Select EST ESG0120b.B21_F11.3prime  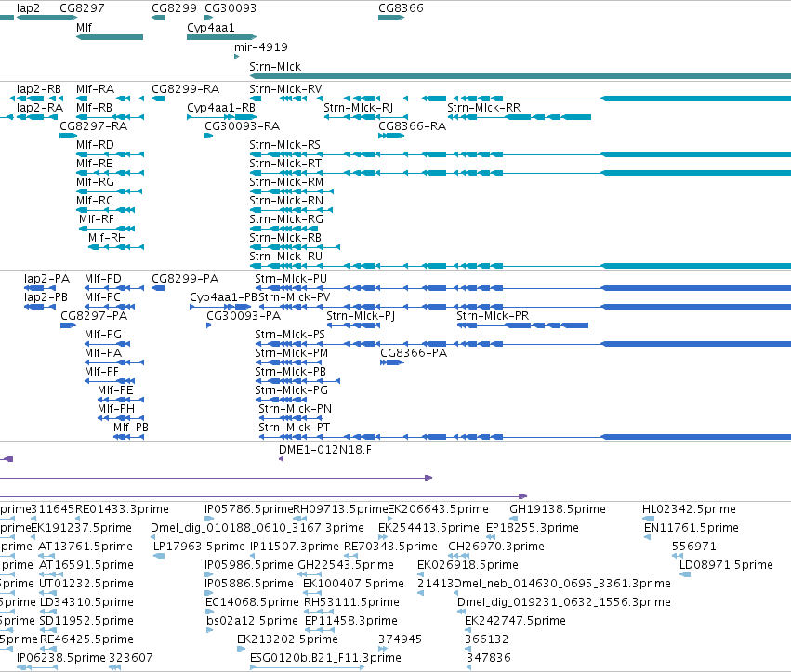point(325,658)
